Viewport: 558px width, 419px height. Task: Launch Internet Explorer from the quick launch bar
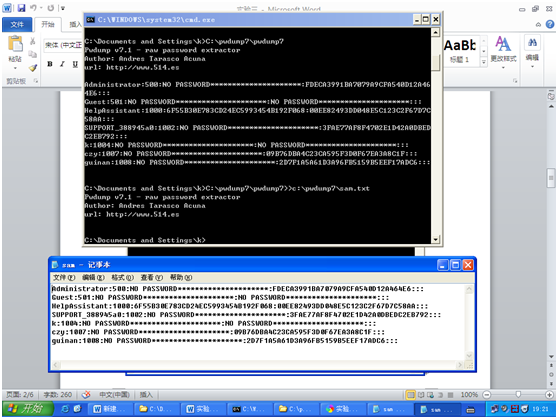click(x=65, y=409)
